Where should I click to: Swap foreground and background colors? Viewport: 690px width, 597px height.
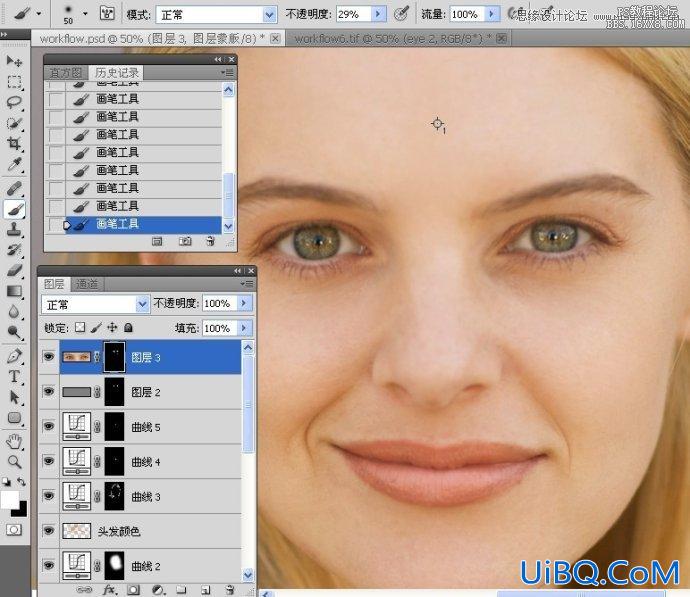[21, 481]
